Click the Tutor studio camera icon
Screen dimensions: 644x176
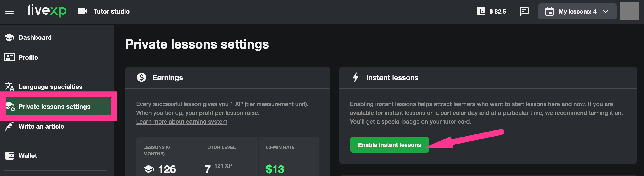pyautogui.click(x=83, y=12)
